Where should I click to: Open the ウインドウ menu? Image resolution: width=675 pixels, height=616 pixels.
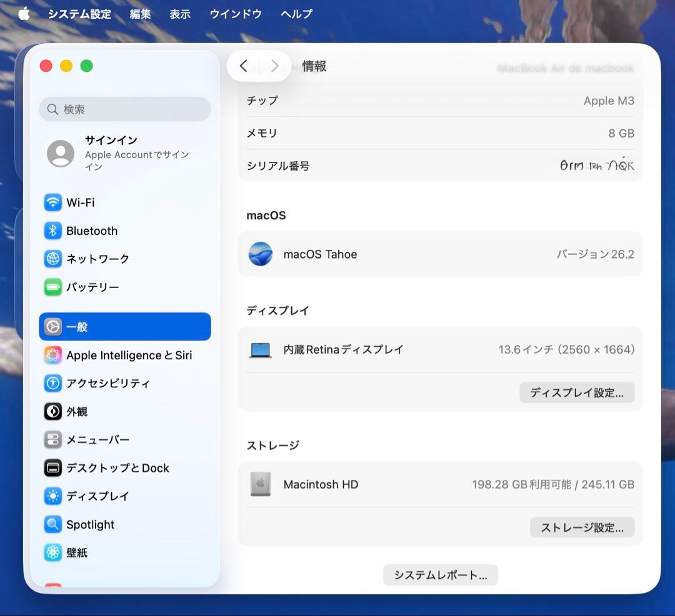click(x=236, y=13)
